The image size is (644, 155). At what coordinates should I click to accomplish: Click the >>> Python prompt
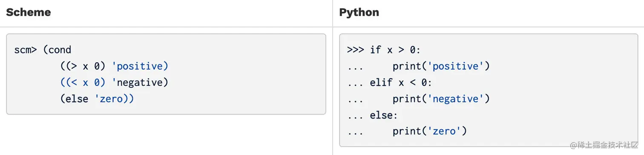pos(356,50)
